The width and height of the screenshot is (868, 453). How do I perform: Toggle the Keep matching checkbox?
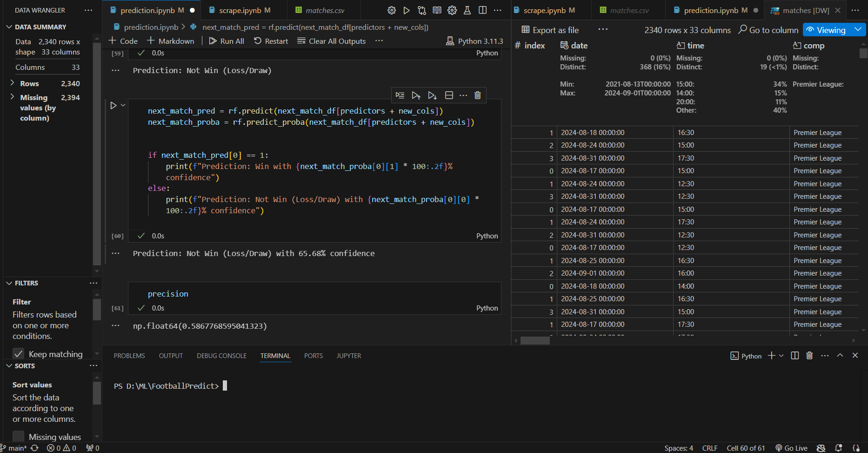pyautogui.click(x=19, y=354)
